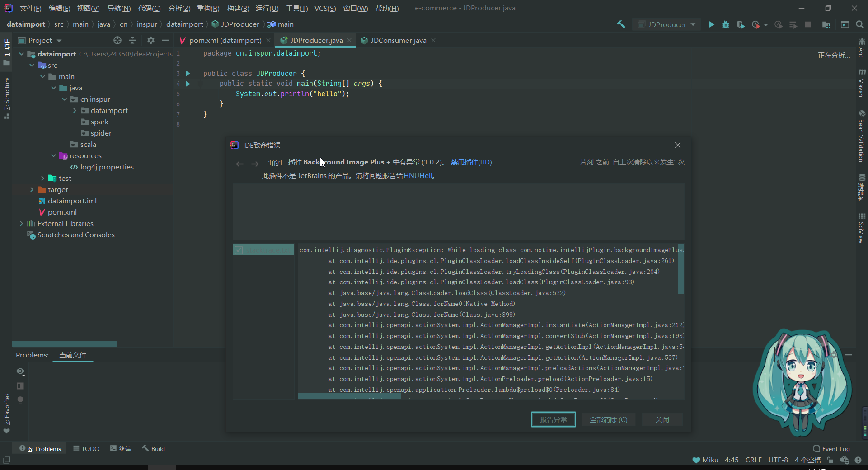This screenshot has height=470, width=868.
Task: Uncheck the stacktrace.txt checkbox
Action: [239, 250]
